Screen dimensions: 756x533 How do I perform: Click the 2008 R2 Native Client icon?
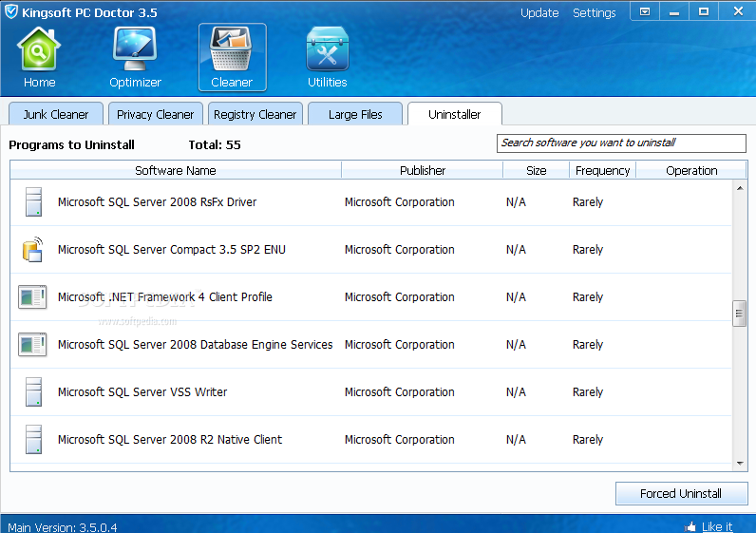(33, 440)
